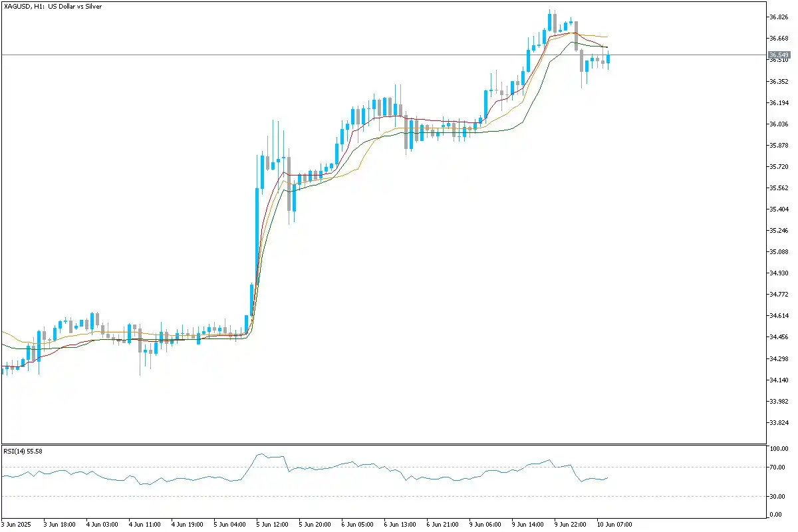This screenshot has width=798, height=532.
Task: Click the 34.614 price axis label
Action: pos(779,316)
